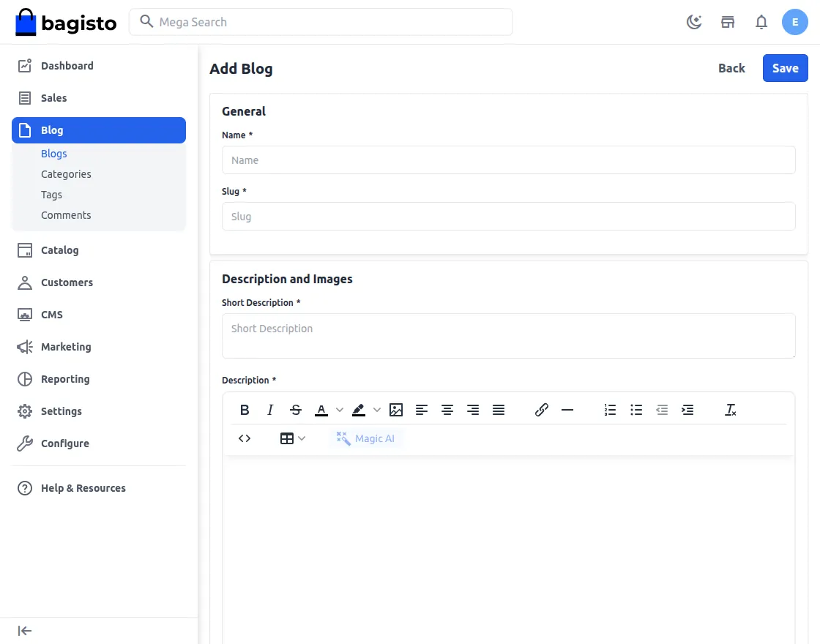Open highlight color dropdown arrow
820x644 pixels.
click(376, 410)
